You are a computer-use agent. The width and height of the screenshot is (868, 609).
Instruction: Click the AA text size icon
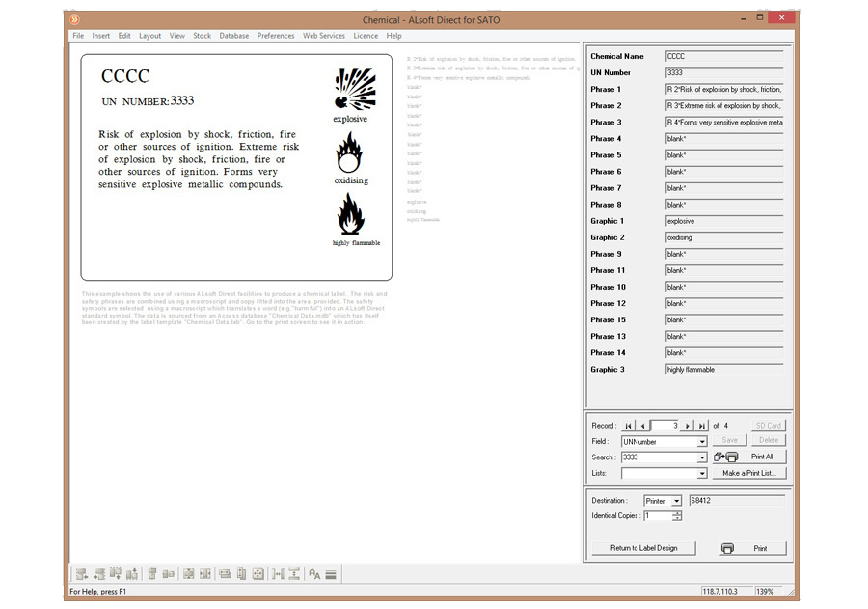(x=313, y=574)
